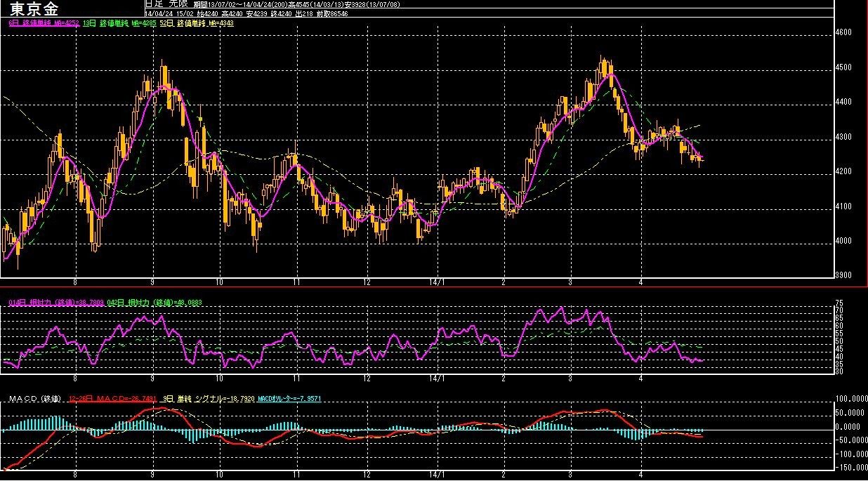The width and height of the screenshot is (868, 481).
Task: Click month label 9 under price chart
Action: 152,282
